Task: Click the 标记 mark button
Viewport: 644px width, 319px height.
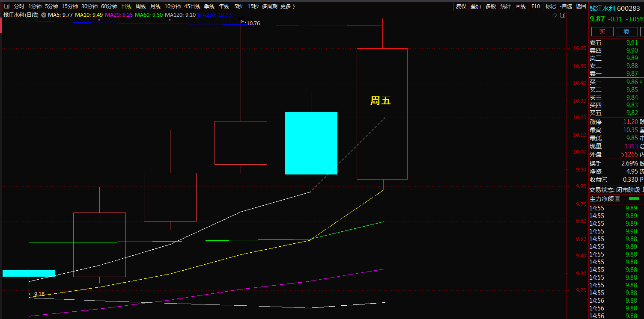Action: tap(551, 6)
